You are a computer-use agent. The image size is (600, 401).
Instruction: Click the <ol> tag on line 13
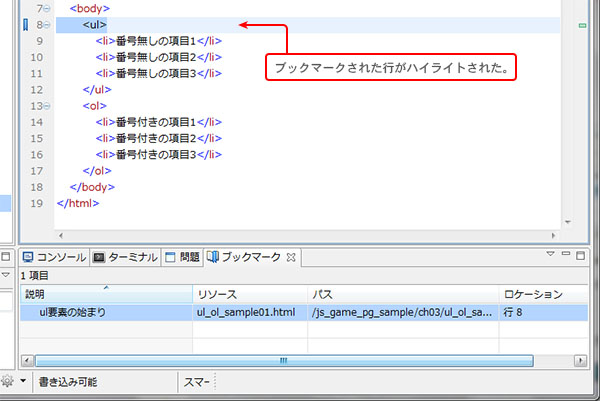coord(95,106)
